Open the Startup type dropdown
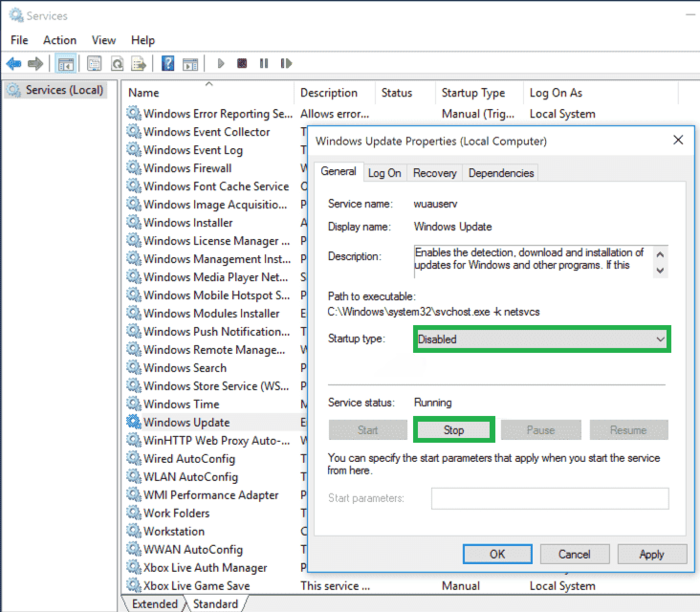 point(541,340)
